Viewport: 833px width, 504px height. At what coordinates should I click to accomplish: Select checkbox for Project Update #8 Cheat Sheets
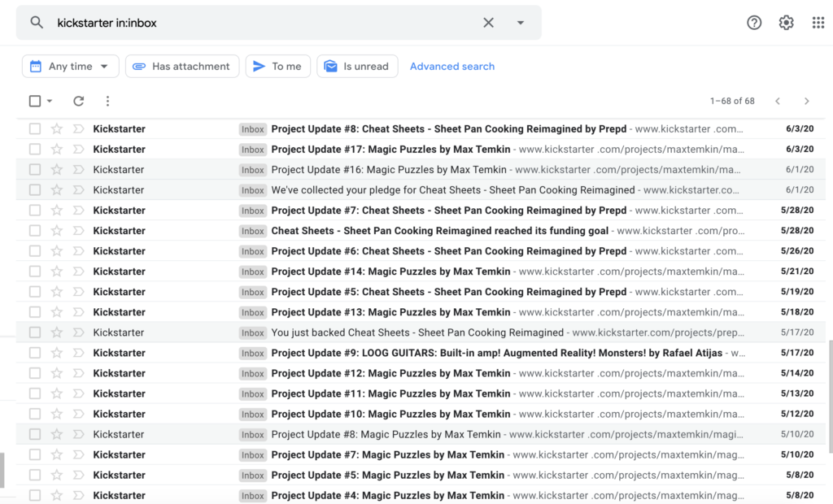(35, 128)
